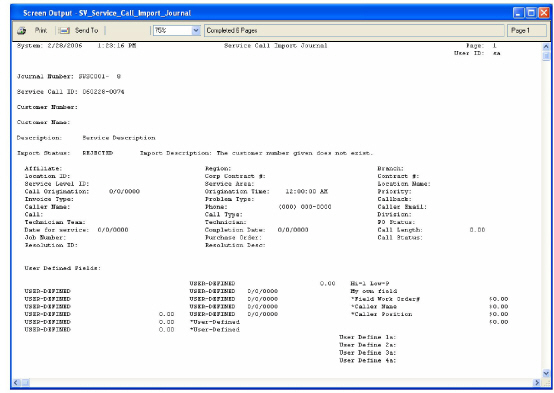Click the Send To envelope icon
The height and width of the screenshot is (393, 554).
tap(64, 31)
